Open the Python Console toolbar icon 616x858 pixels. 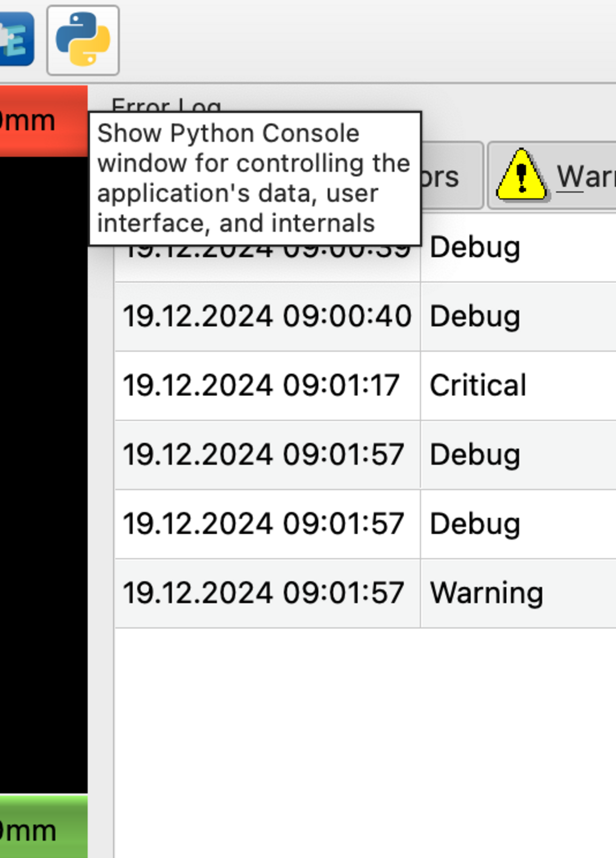tap(83, 40)
